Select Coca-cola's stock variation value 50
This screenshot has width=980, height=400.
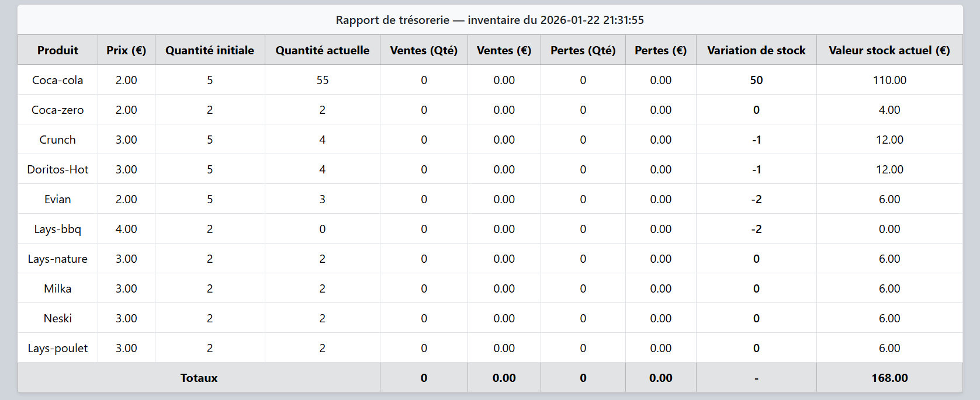[x=756, y=80]
